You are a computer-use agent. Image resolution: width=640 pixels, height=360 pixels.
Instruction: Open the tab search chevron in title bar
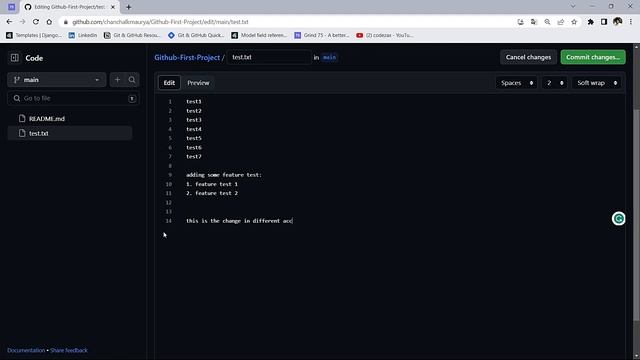(573, 6)
